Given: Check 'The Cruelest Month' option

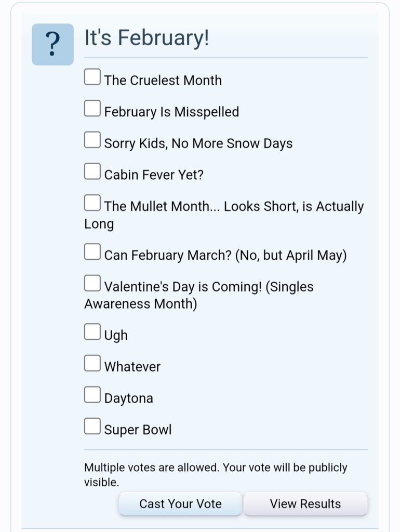Looking at the screenshot, I should point(92,77).
